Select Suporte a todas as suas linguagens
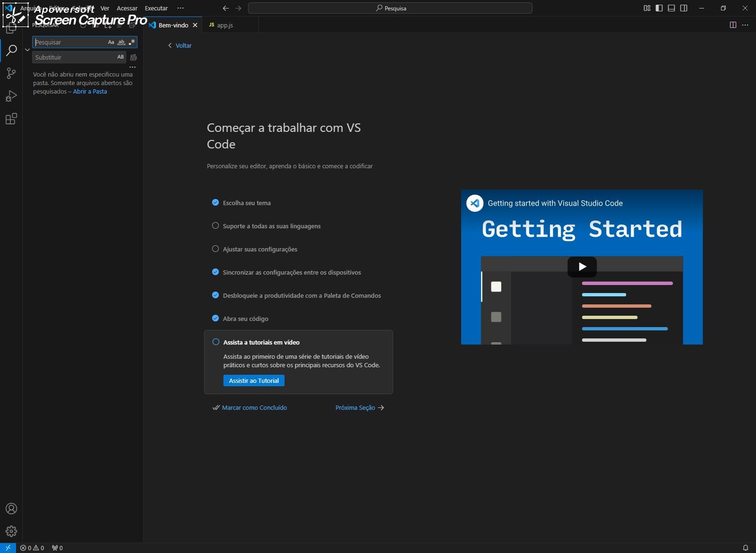This screenshot has width=756, height=553. point(272,226)
